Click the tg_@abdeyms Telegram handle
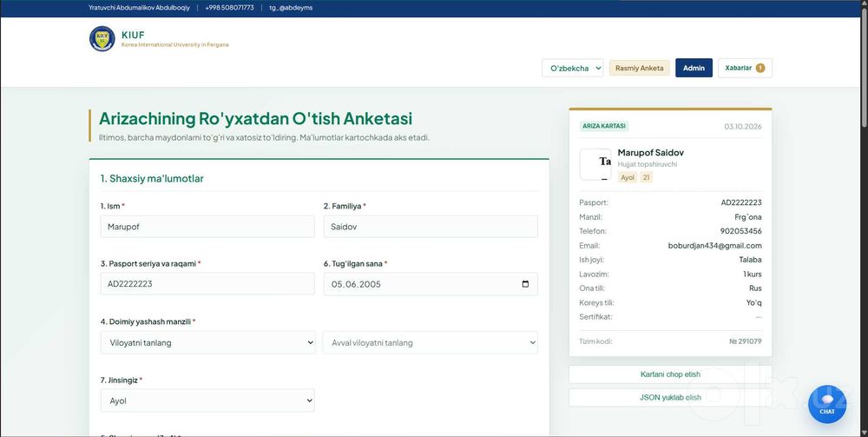Image resolution: width=868 pixels, height=437 pixels. [x=291, y=8]
